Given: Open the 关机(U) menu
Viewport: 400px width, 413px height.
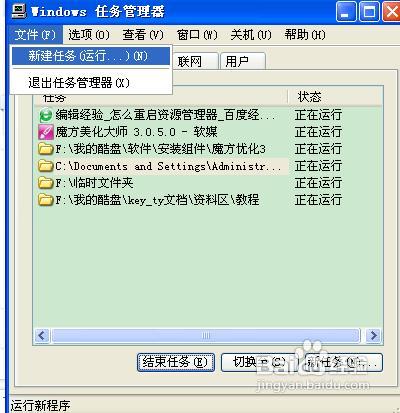Looking at the screenshot, I should [x=251, y=35].
